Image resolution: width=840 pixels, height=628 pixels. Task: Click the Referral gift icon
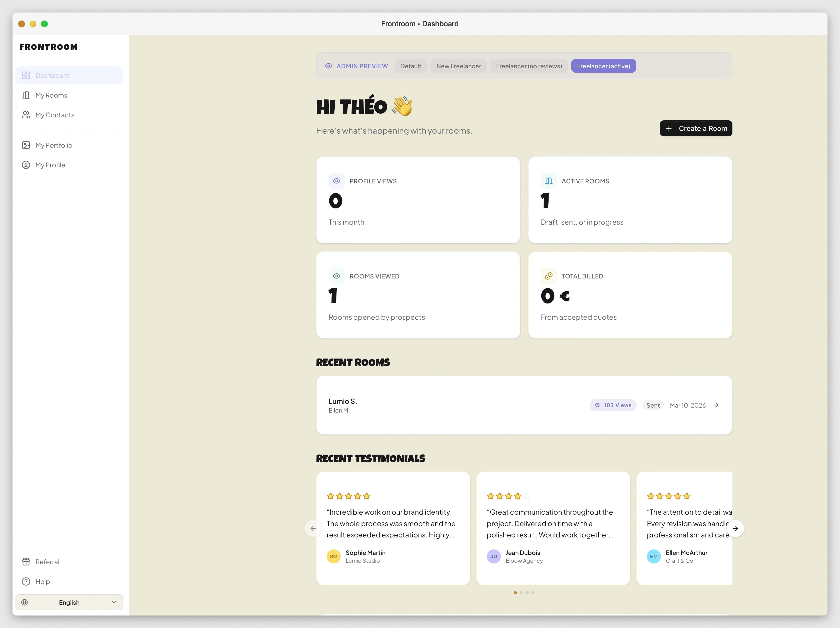[x=26, y=561]
